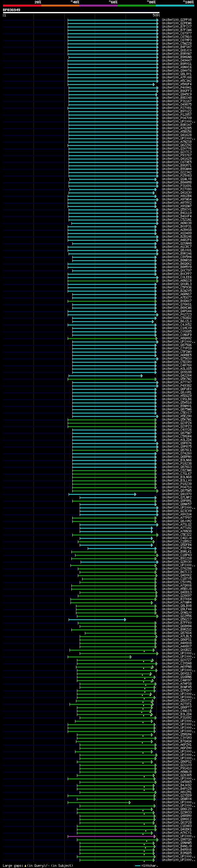The image size is (197, 868).
Task: Open hit UniRef100_P49382
Action: click(177, 386)
